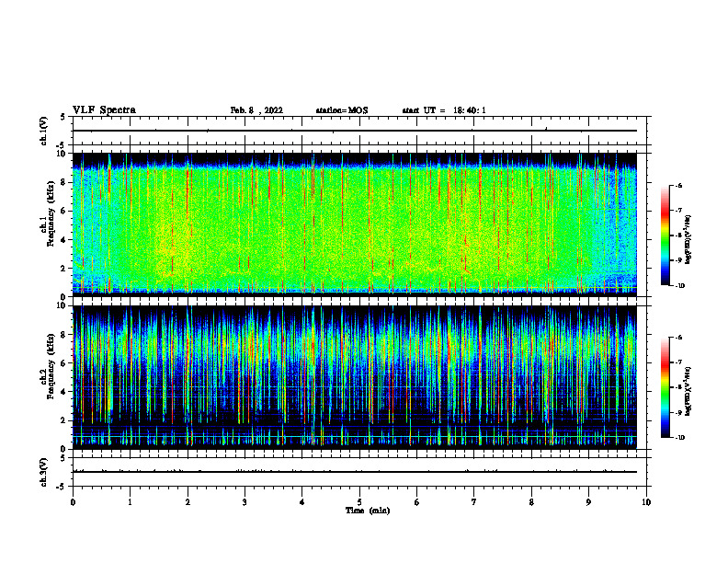Click time axis tick label "5"
728x563 pixels.
coord(359,502)
